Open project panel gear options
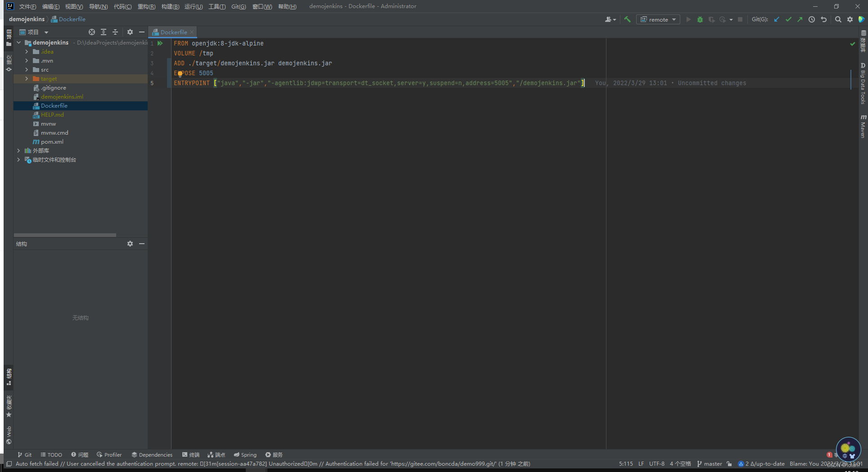The width and height of the screenshot is (868, 472). coord(130,32)
